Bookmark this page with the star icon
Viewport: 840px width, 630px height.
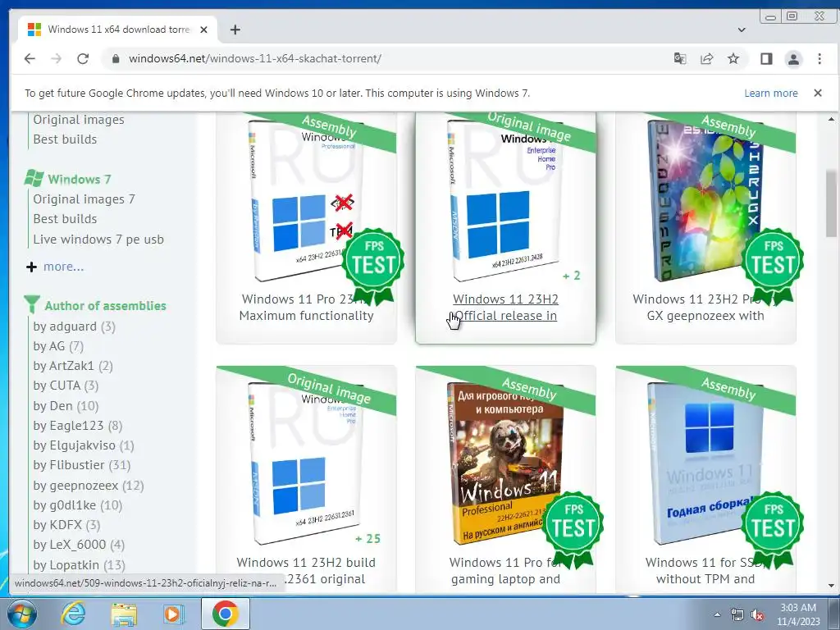[x=733, y=58]
